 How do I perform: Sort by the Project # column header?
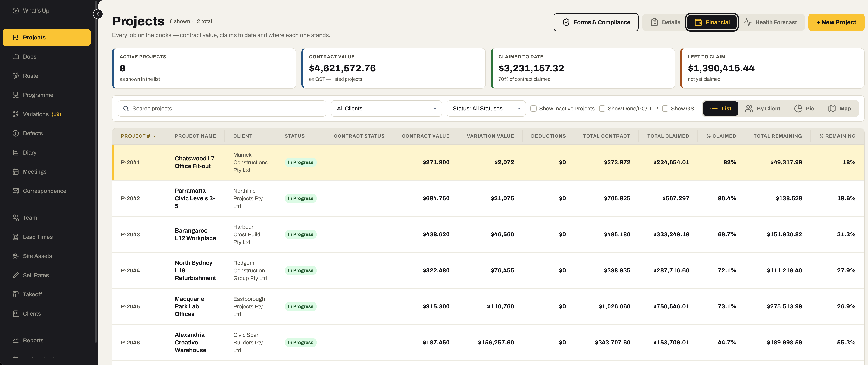[139, 136]
